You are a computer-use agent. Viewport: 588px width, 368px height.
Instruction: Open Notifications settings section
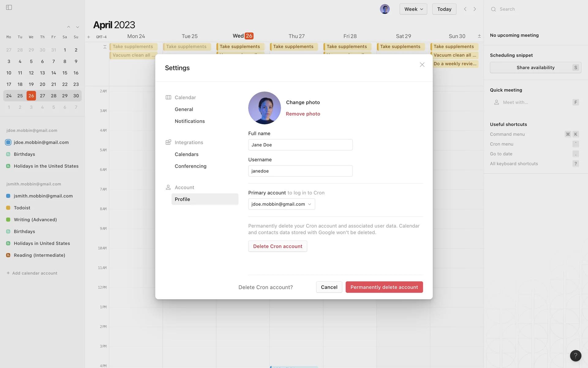[x=190, y=121]
